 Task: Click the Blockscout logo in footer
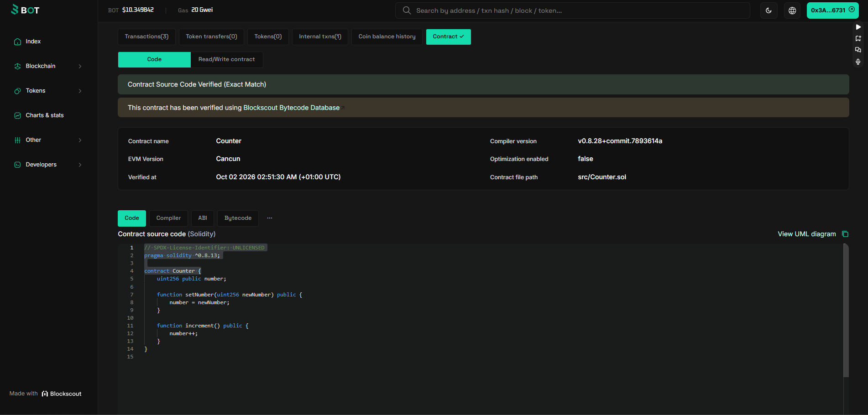click(x=61, y=394)
